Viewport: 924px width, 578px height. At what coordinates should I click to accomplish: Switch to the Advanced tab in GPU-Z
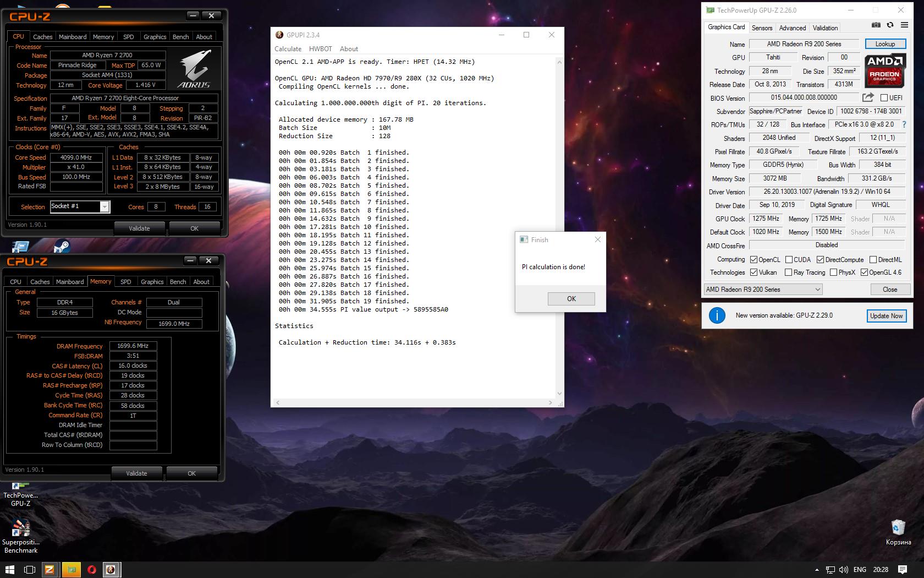792,28
